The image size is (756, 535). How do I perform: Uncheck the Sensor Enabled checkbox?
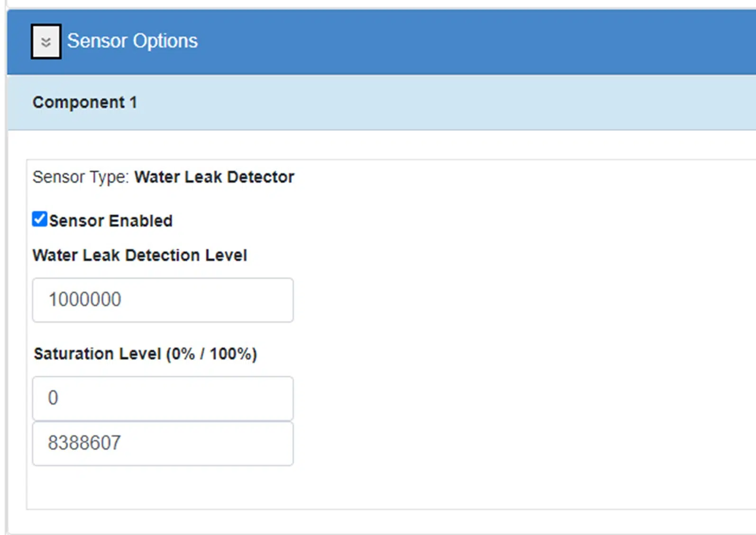coord(40,219)
